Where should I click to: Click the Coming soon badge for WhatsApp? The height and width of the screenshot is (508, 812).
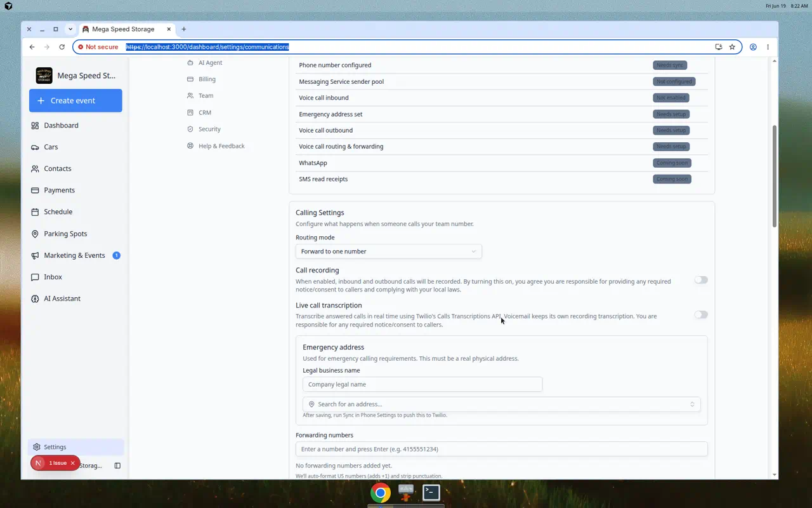pos(672,163)
